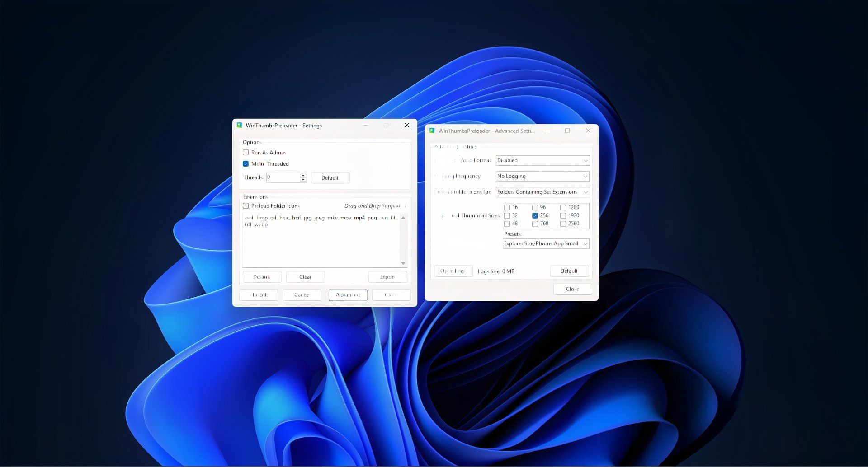Minimize the Advanced Settings window
This screenshot has width=868, height=467.
[x=547, y=131]
